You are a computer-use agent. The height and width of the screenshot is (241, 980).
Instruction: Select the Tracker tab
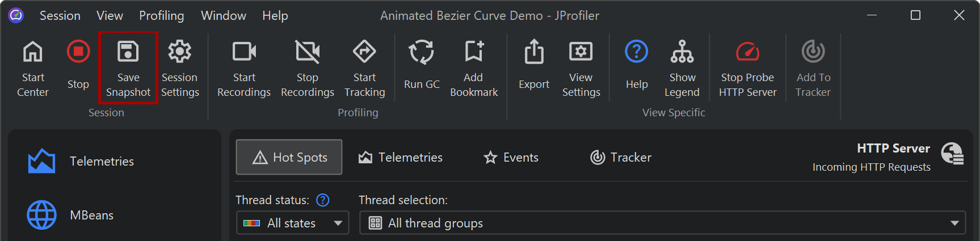(621, 157)
